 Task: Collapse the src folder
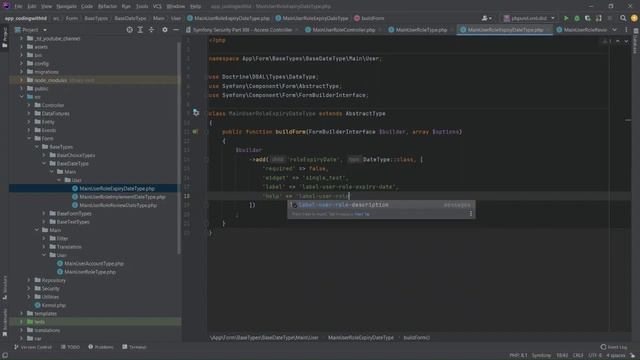coord(22,97)
